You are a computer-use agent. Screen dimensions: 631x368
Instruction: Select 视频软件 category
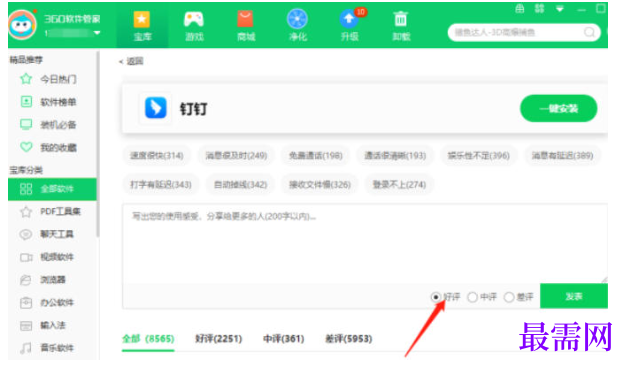(x=52, y=257)
